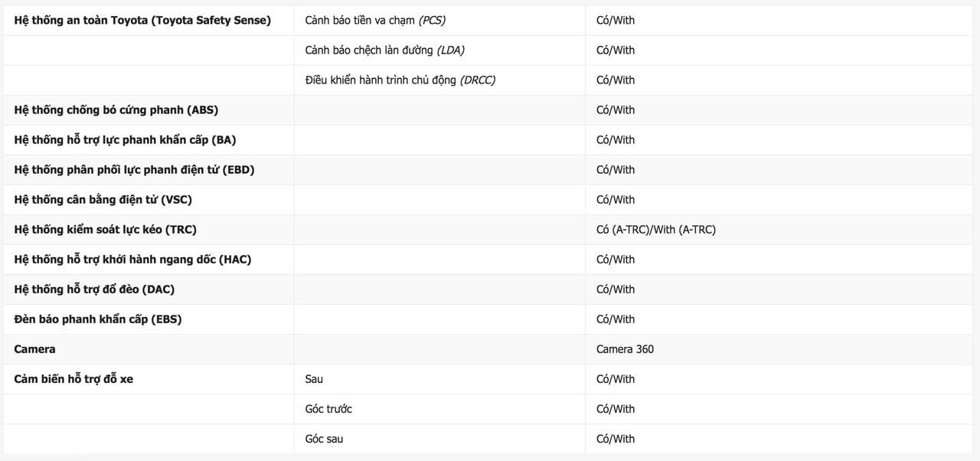
Task: Select the emergency brake assist (BA) label
Action: 126,140
